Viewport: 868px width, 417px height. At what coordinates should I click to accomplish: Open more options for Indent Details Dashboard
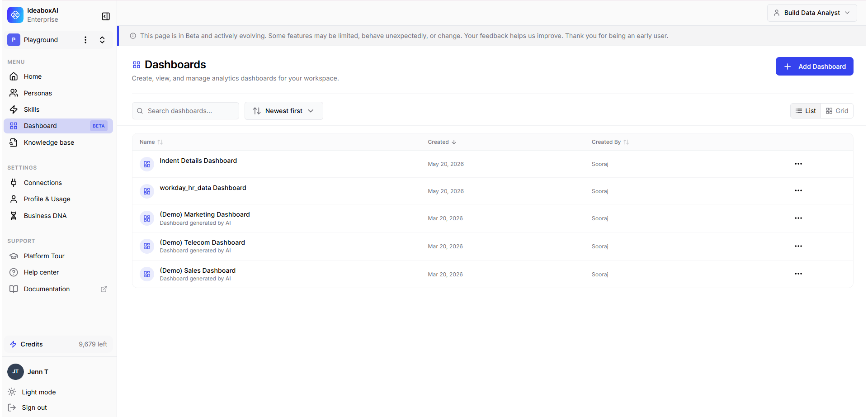[x=798, y=164]
